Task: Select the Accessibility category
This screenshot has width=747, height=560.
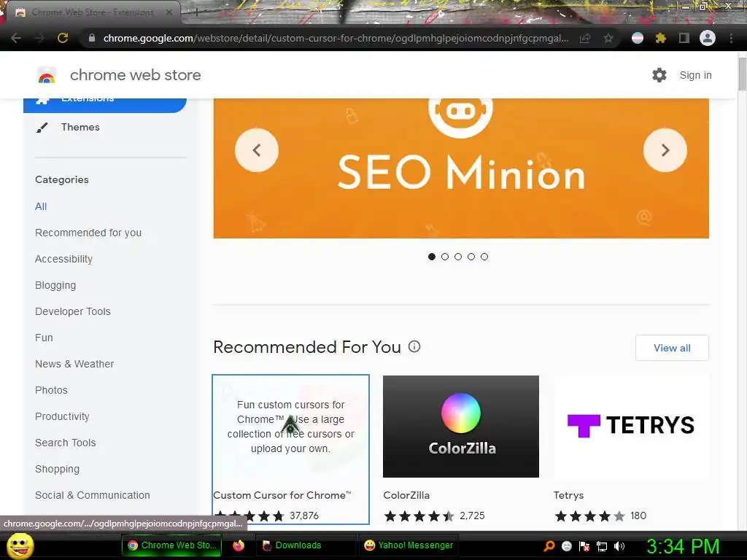Action: (64, 259)
